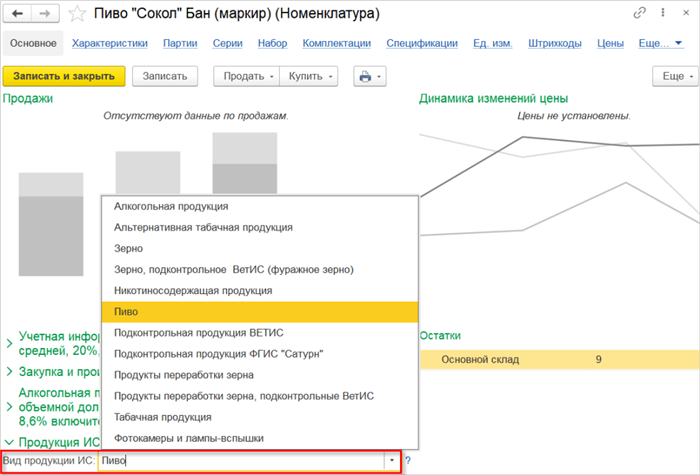This screenshot has height=475, width=700.
Task: Choose Подконтрольная продукция ВЕТИС
Action: (260, 333)
